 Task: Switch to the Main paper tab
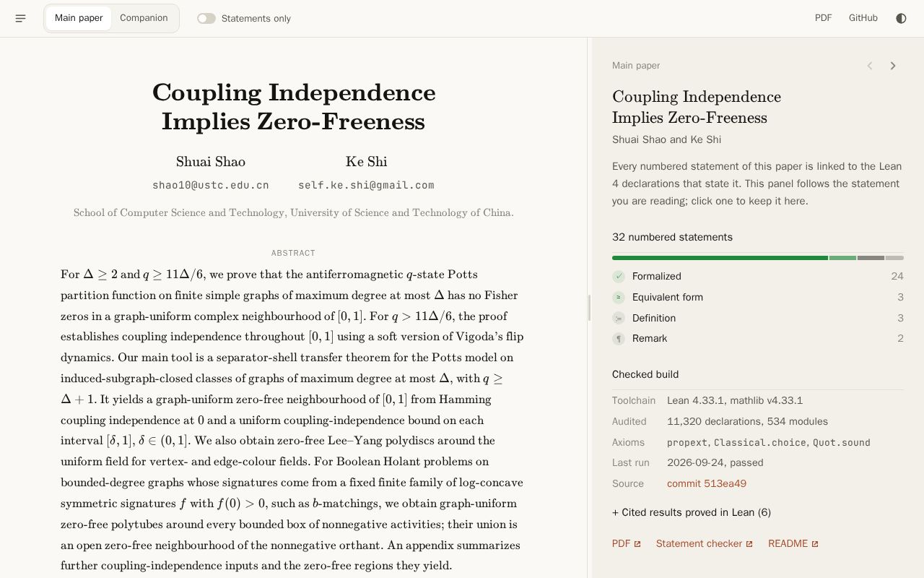tap(79, 18)
